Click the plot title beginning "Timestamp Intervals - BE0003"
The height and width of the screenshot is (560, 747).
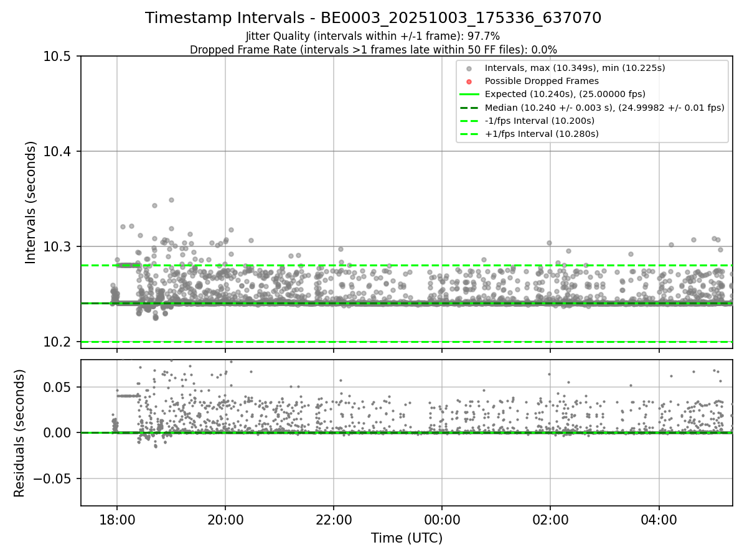click(373, 18)
